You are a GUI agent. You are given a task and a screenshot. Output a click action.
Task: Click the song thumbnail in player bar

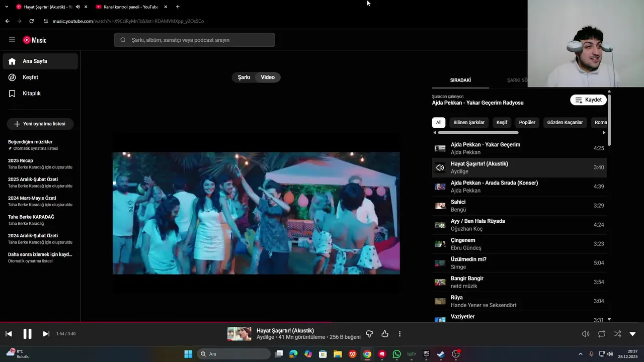pos(239,334)
